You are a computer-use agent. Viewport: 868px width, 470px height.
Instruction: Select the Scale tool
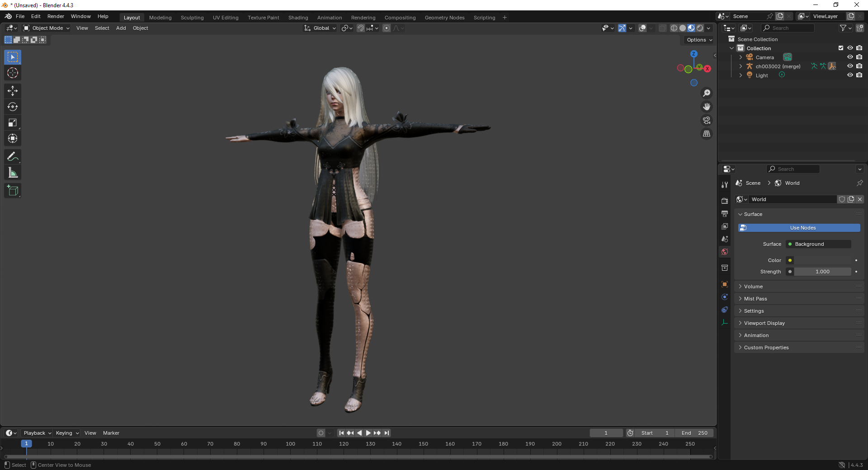tap(13, 123)
